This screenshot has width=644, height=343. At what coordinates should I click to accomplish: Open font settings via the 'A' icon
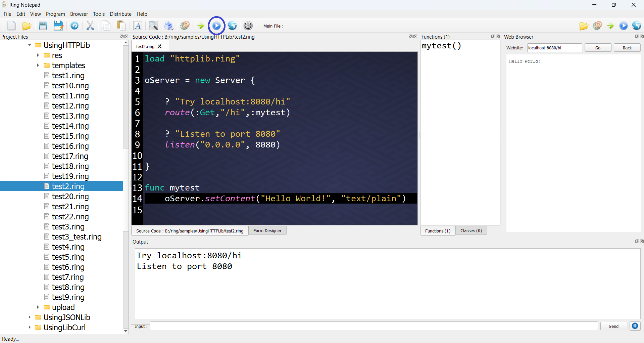(138, 26)
